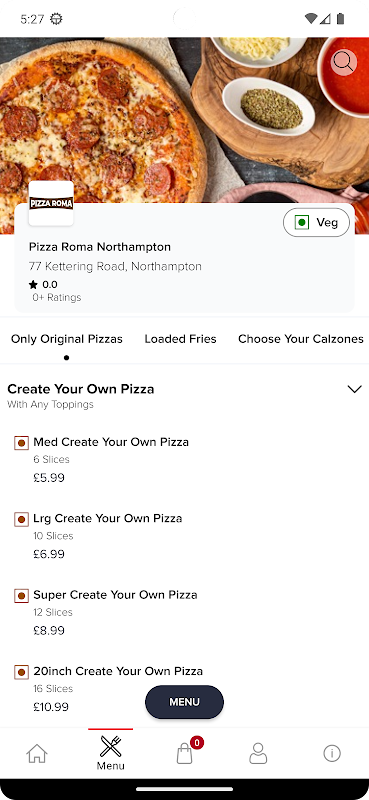Tap the Pizza Roma logo thumbnail
369x800 pixels.
(x=51, y=203)
